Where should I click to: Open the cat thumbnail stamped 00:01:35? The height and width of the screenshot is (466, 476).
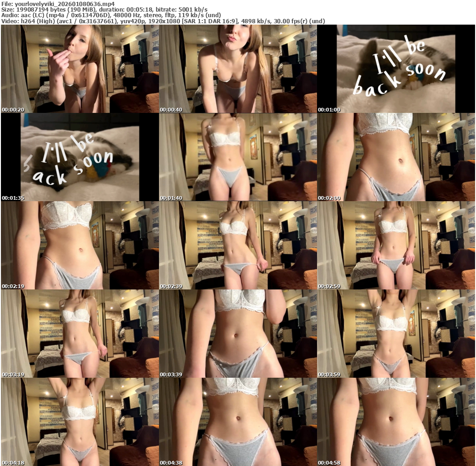pos(80,157)
